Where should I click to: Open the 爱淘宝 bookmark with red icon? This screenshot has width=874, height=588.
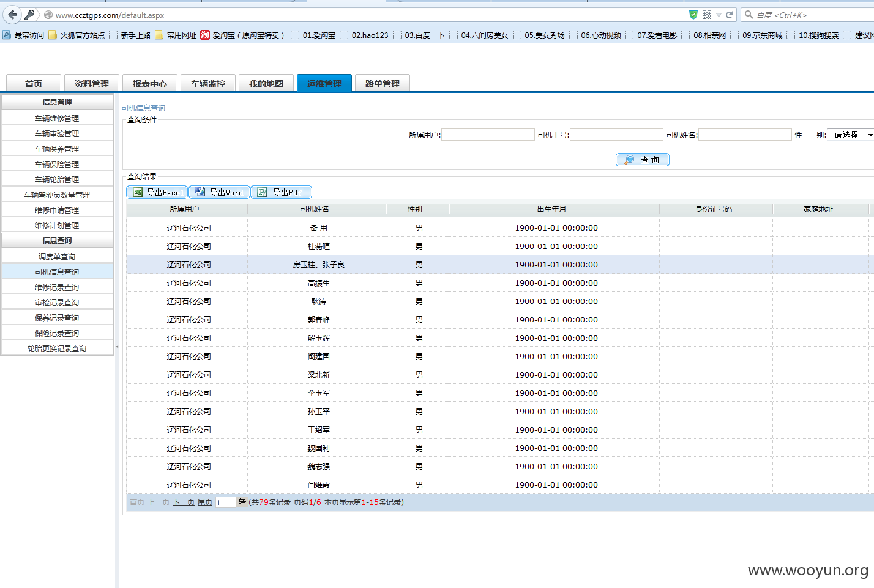point(242,35)
